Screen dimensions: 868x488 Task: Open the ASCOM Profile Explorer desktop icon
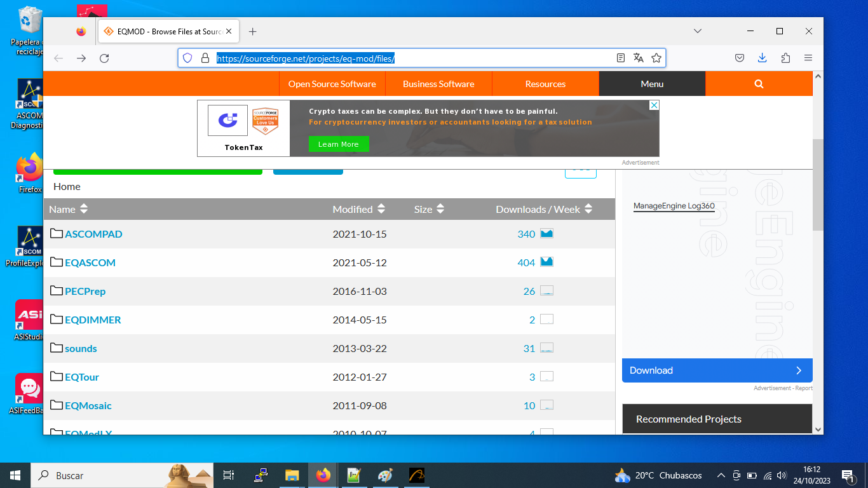click(30, 247)
